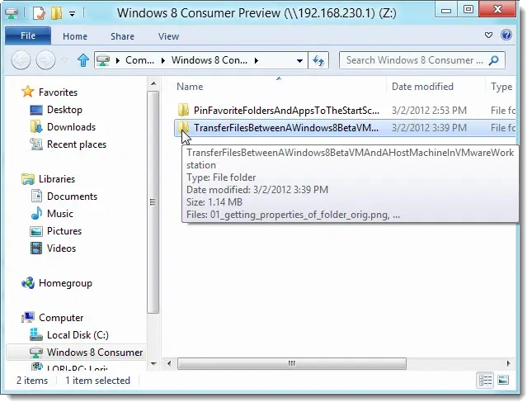Select Windows 8 Consumer network drive
This screenshot has width=532, height=407.
(x=95, y=353)
